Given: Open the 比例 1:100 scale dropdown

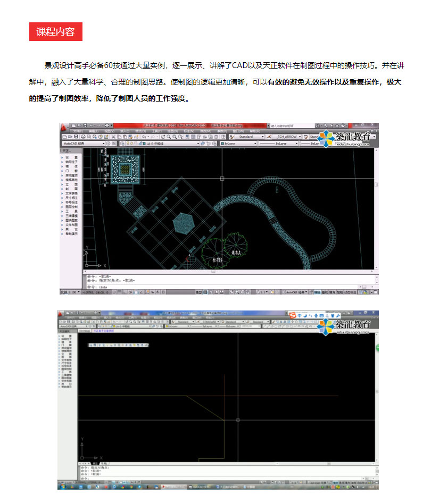Looking at the screenshot, I should click(x=70, y=292).
